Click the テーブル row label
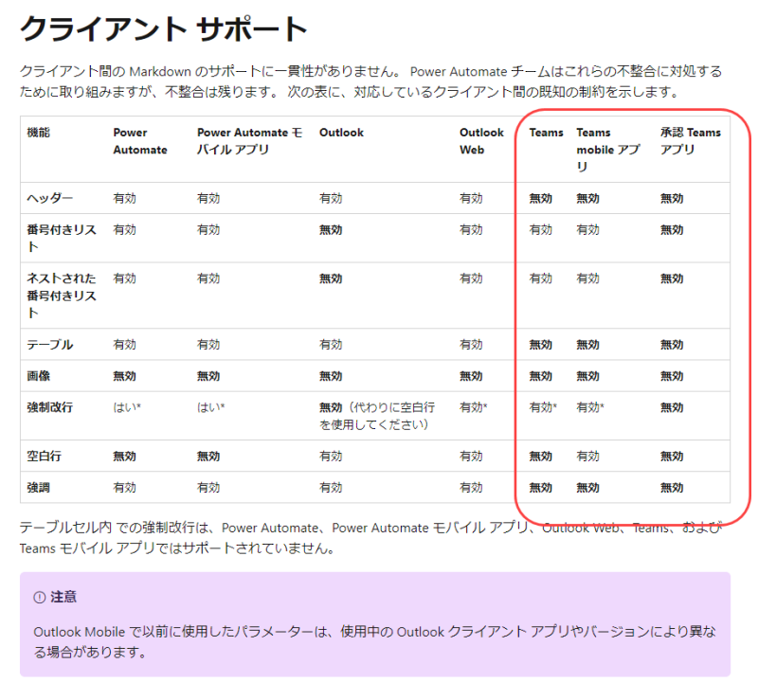This screenshot has height=700, width=758. coord(50,345)
